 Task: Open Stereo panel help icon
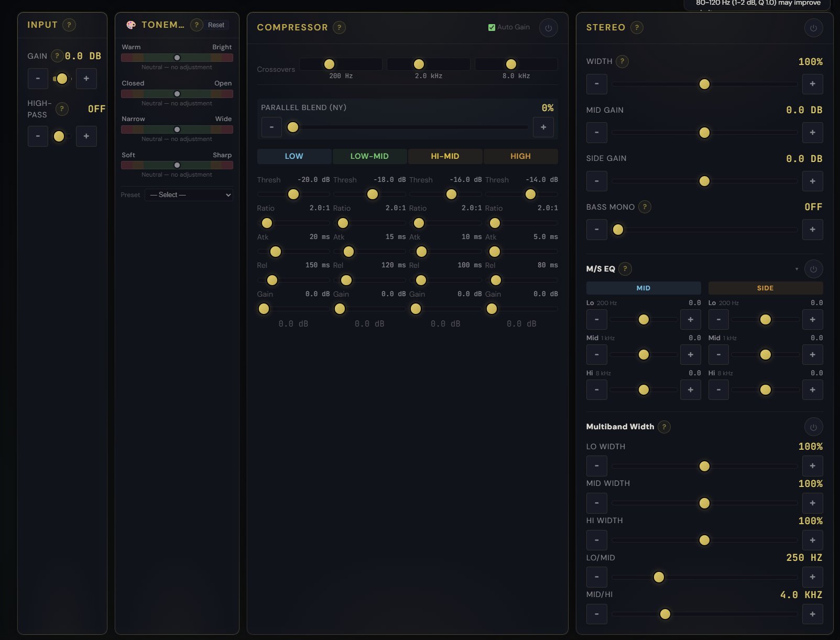(637, 27)
